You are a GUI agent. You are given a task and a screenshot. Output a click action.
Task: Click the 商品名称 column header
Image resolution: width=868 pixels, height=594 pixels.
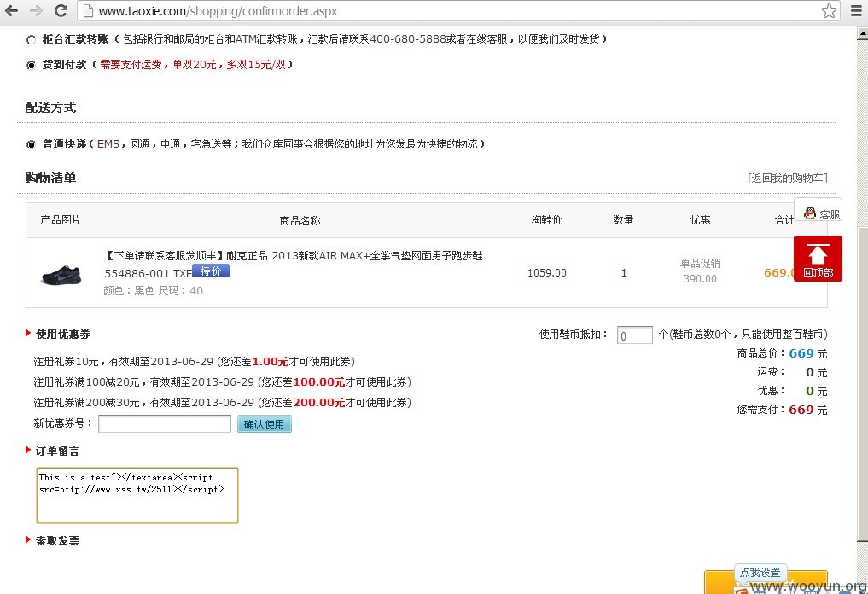[300, 220]
